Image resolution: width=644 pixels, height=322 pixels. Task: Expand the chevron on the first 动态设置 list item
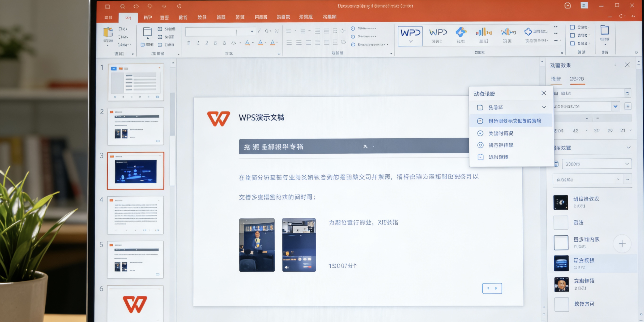tap(545, 107)
